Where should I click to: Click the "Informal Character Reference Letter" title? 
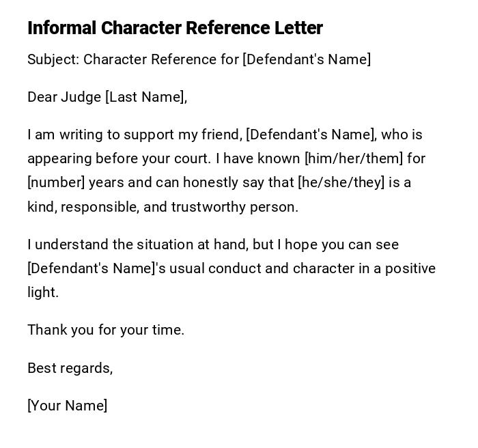pyautogui.click(x=175, y=28)
